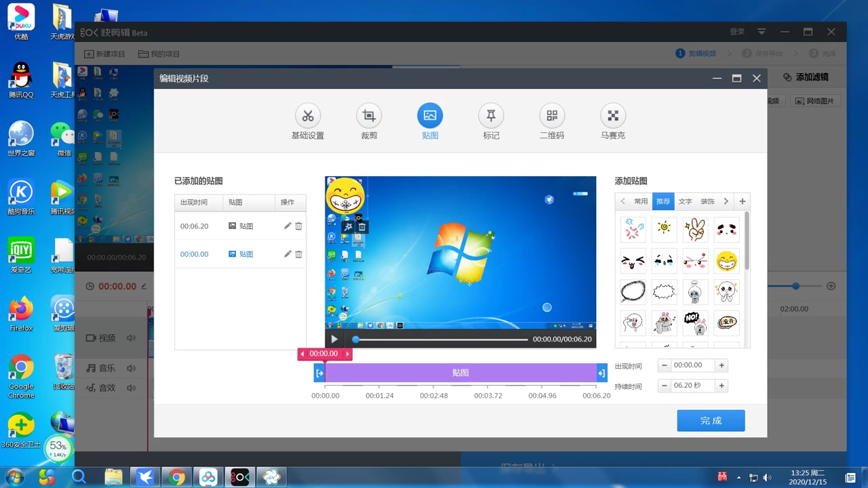868x488 pixels.
Task: Open 我的项目 in main window
Action: (159, 54)
